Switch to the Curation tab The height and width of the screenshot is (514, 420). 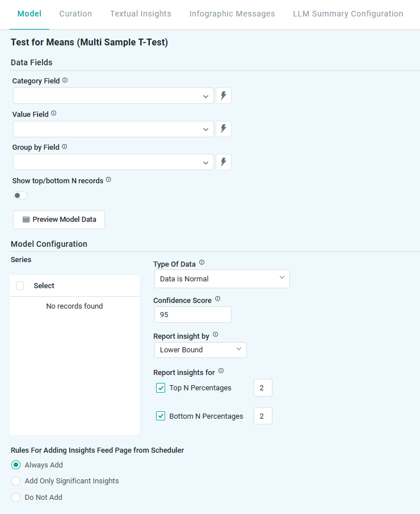[x=75, y=14]
